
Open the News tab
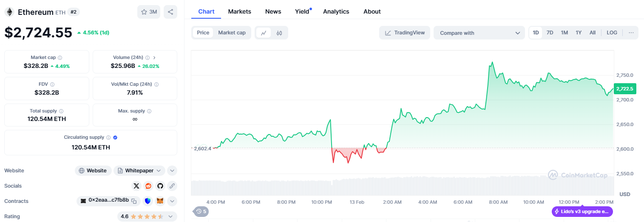[x=273, y=11]
